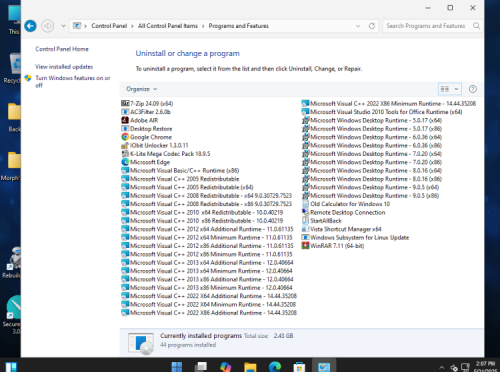This screenshot has height=372, width=500.
Task: Select the Vista Shortcut Manager x64 icon
Action: point(305,229)
